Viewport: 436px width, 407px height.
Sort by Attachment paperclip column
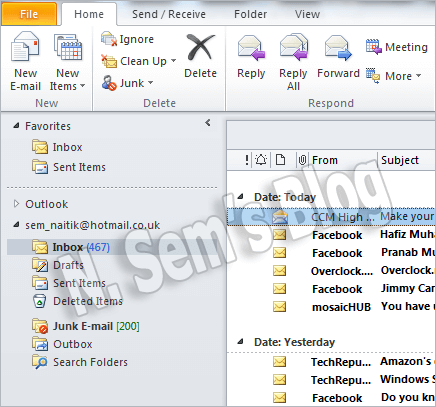[x=302, y=160]
